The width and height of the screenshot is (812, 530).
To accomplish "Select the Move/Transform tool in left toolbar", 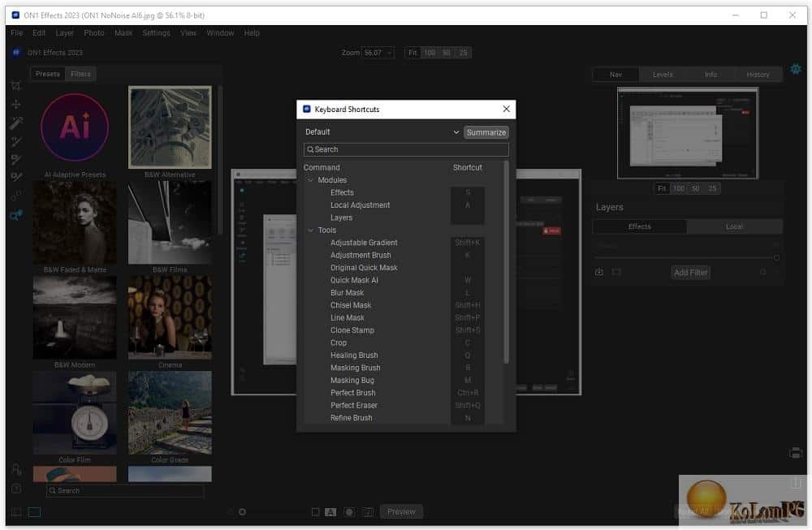I will click(x=16, y=105).
